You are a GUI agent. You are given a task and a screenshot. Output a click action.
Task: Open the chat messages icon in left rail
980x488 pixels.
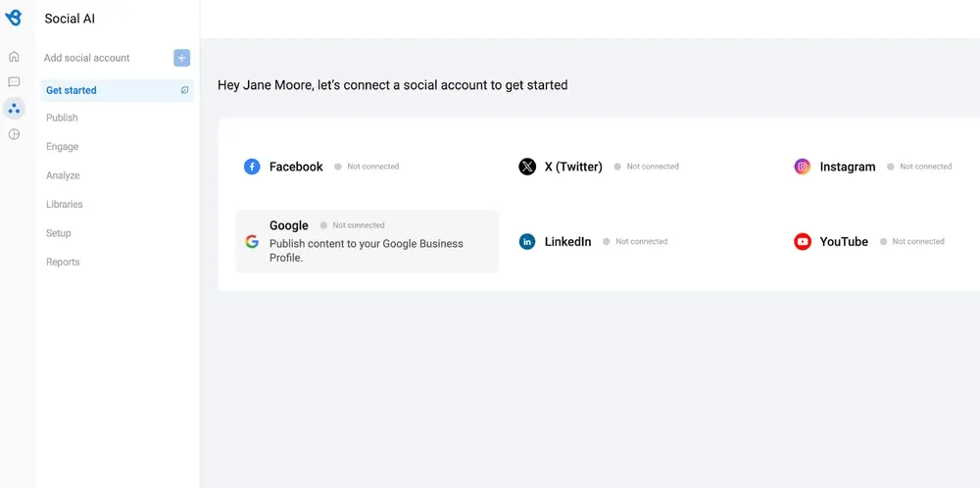coord(14,82)
